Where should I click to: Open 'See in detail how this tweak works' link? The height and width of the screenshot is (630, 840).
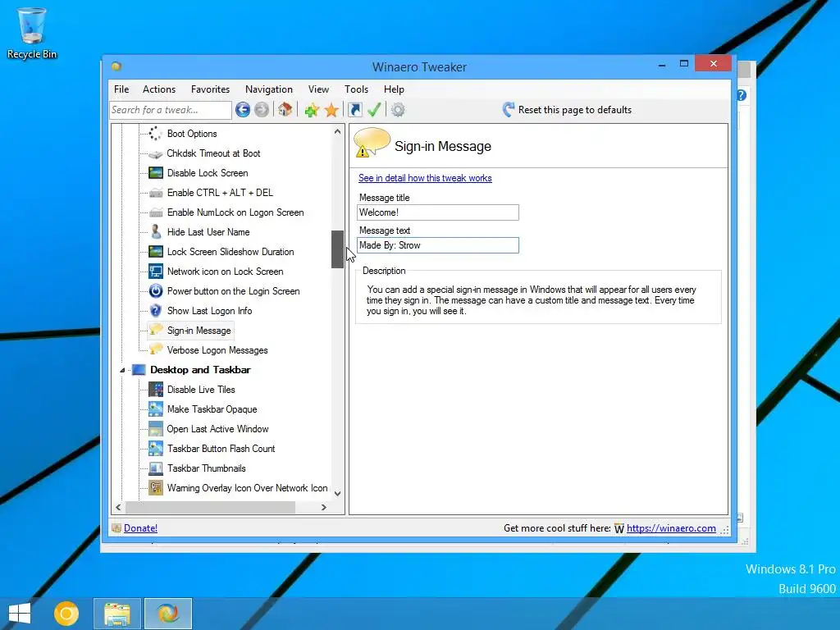pos(425,178)
